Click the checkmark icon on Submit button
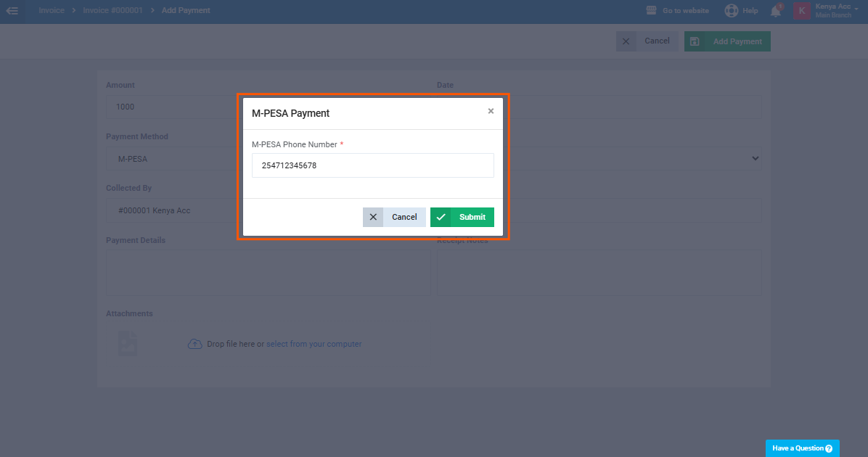Image resolution: width=868 pixels, height=457 pixels. click(x=441, y=217)
